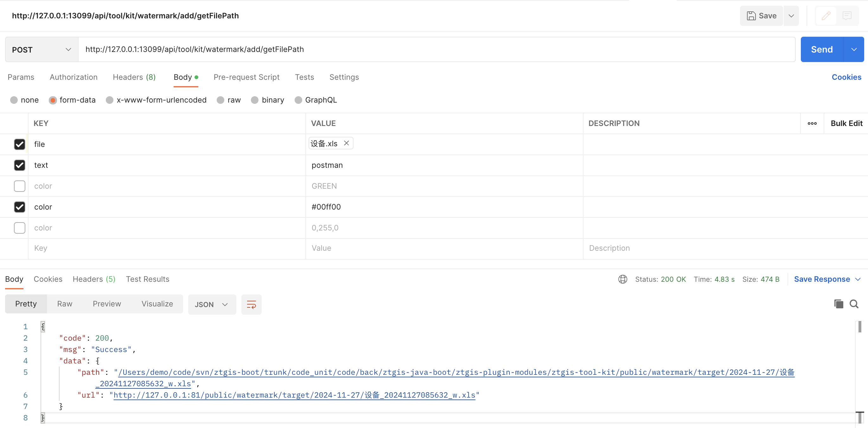Select the raw body type radio button
Image resolution: width=868 pixels, height=428 pixels.
(221, 100)
